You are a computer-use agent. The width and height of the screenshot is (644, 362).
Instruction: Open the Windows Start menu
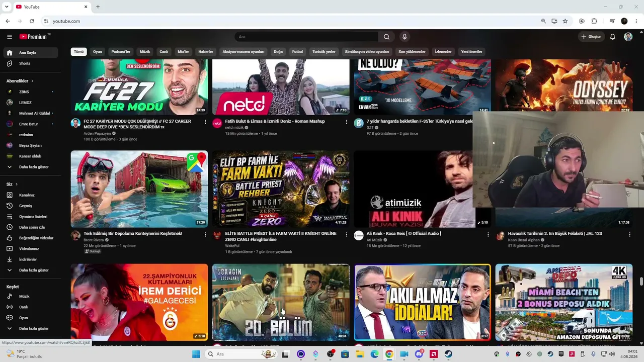coord(196,354)
